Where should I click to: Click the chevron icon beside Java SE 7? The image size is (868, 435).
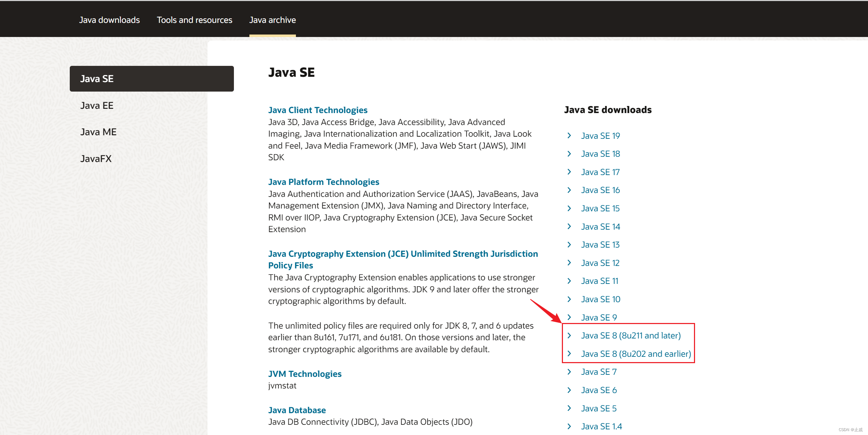pos(569,372)
